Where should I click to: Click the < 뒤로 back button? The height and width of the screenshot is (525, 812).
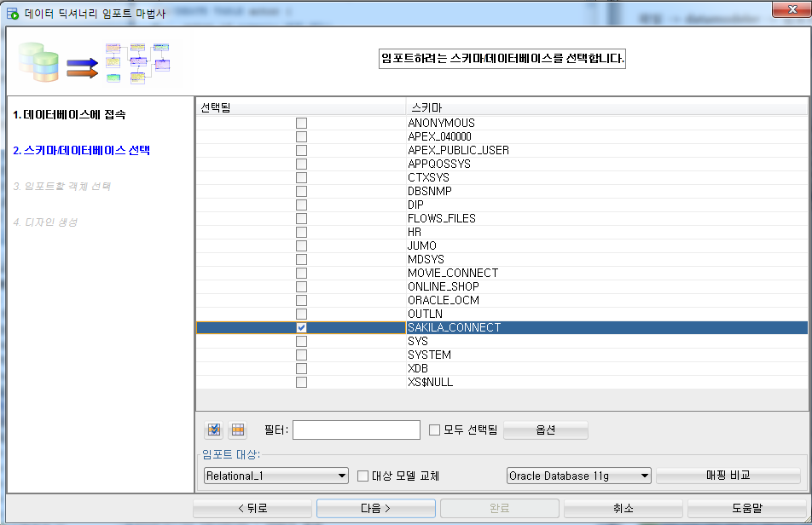pyautogui.click(x=252, y=509)
